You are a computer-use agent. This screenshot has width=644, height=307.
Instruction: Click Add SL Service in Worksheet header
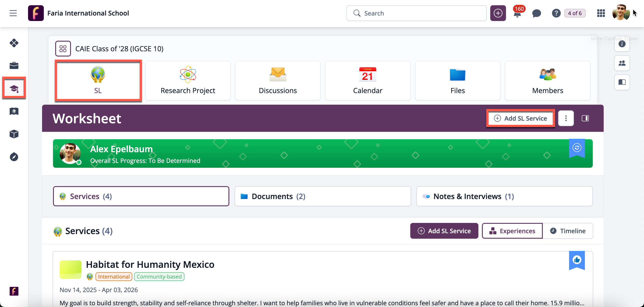click(520, 118)
